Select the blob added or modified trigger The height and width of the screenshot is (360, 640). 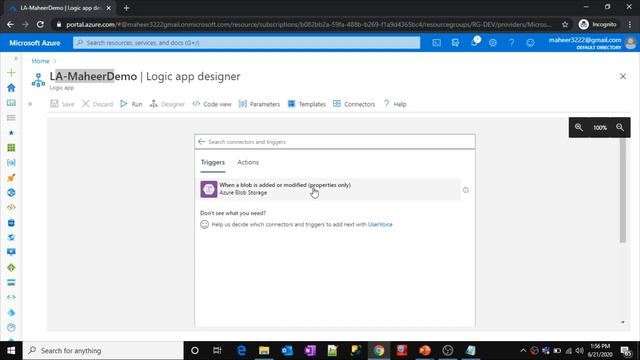coord(330,189)
